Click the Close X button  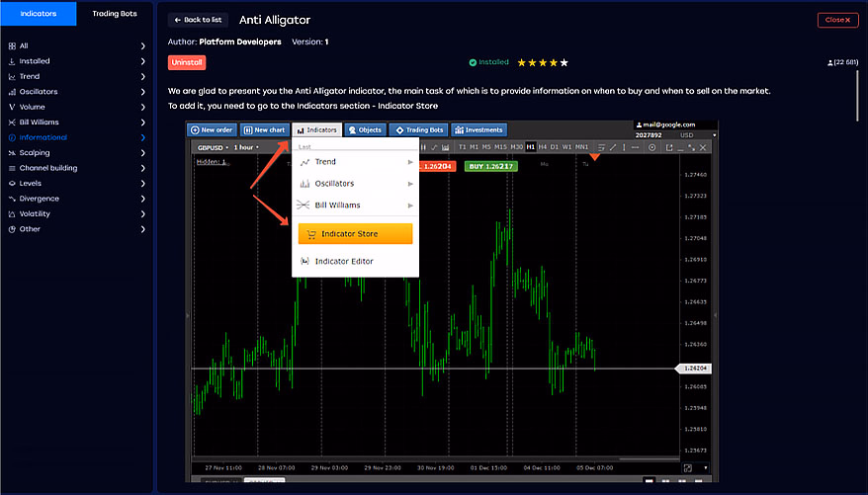[837, 20]
